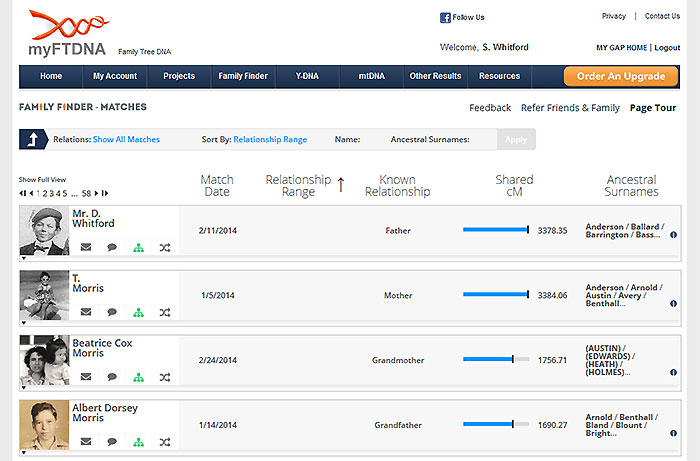Click family tree icon for T. Morris
Image resolution: width=700 pixels, height=461 pixels.
pos(138,312)
